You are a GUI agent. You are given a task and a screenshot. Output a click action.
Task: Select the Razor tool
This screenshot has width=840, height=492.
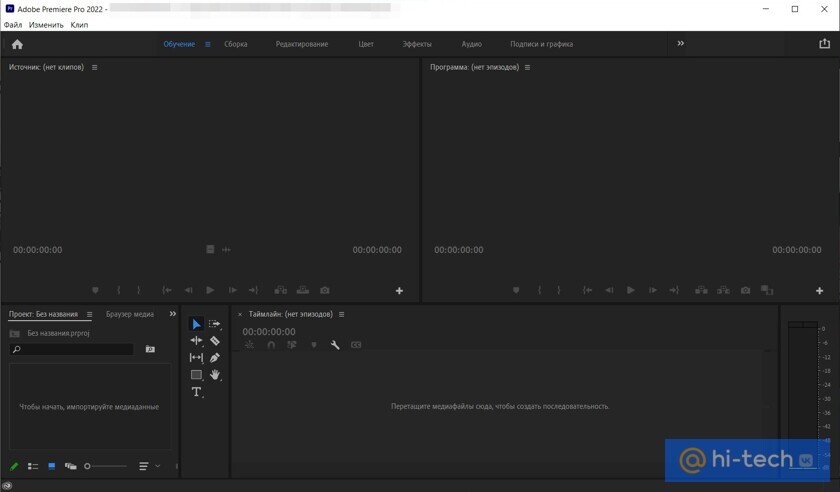pyautogui.click(x=215, y=341)
